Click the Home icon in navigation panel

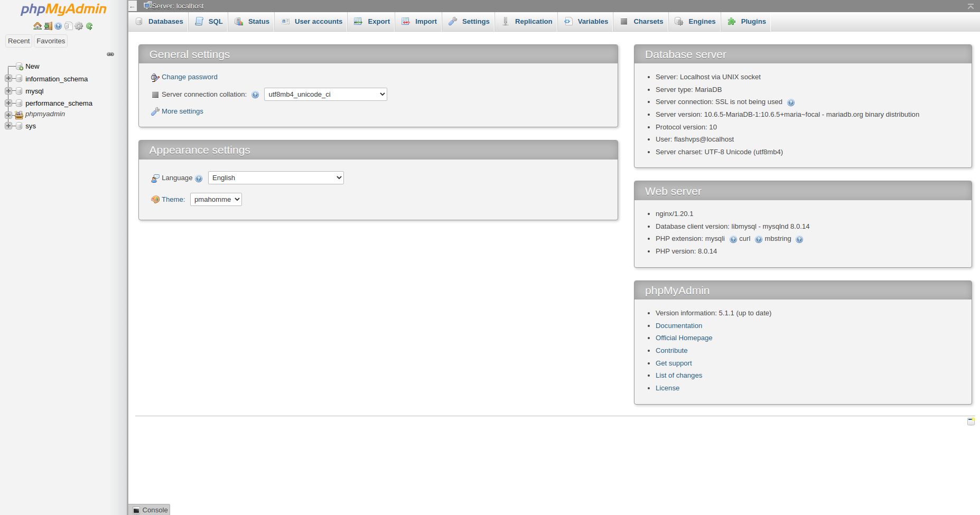(37, 26)
